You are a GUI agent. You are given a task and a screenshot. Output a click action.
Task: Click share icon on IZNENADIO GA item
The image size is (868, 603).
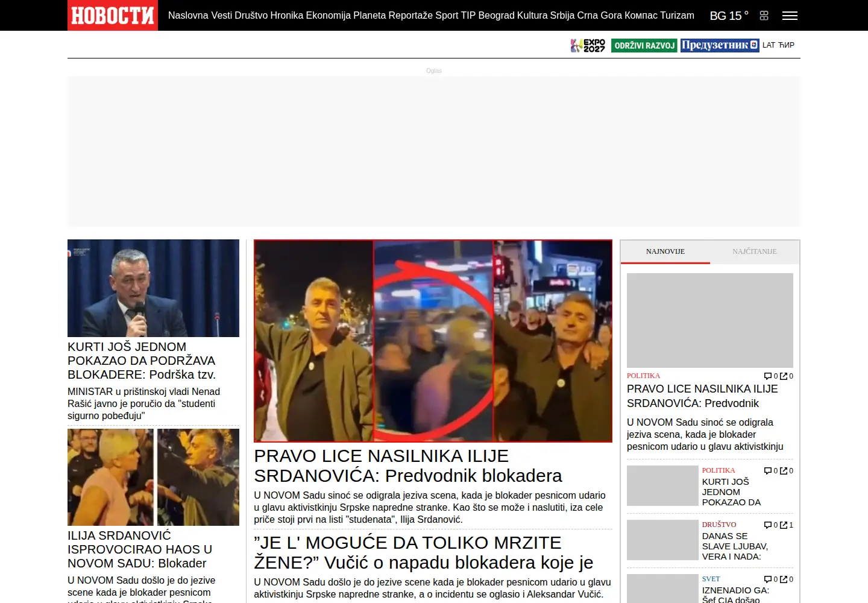pyautogui.click(x=784, y=579)
